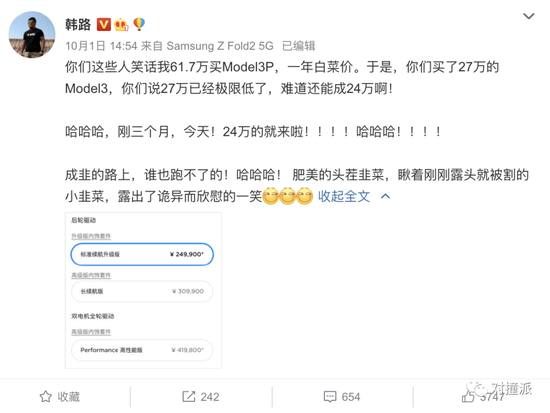The image size is (550, 413).
Task: Open the post options chevron menu
Action: coord(529,16)
